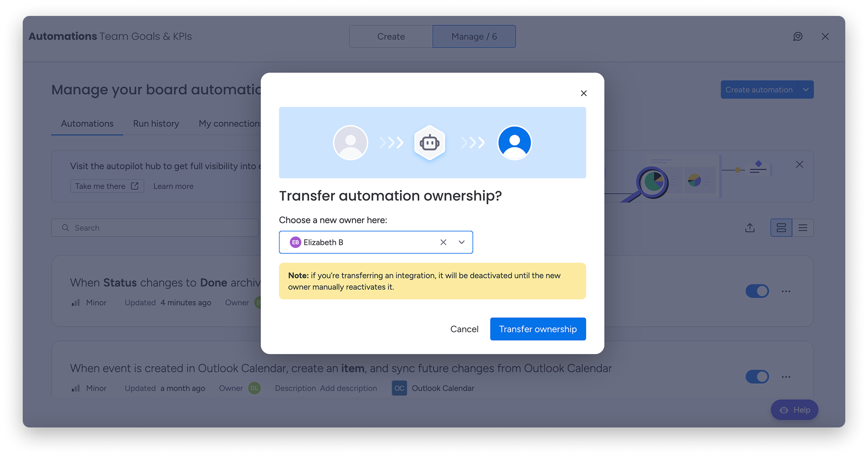868x457 pixels.
Task: Switch to compact list view icon
Action: click(803, 228)
